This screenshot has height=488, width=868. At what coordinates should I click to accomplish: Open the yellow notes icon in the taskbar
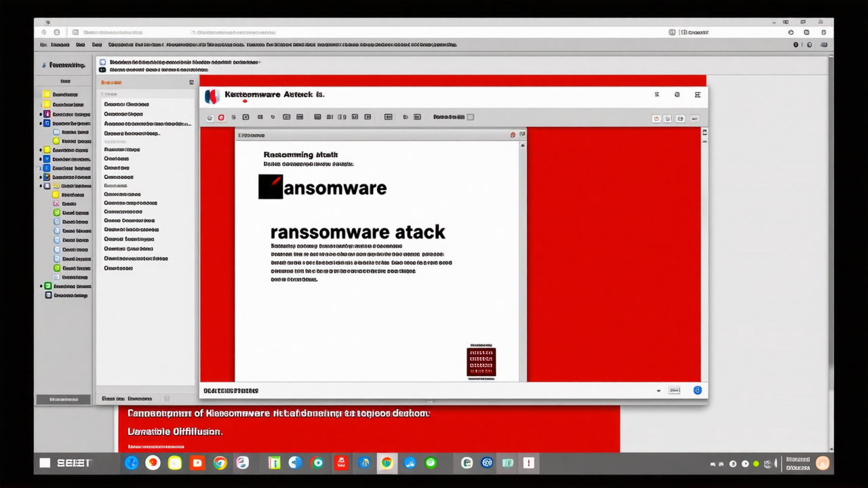coord(175,463)
